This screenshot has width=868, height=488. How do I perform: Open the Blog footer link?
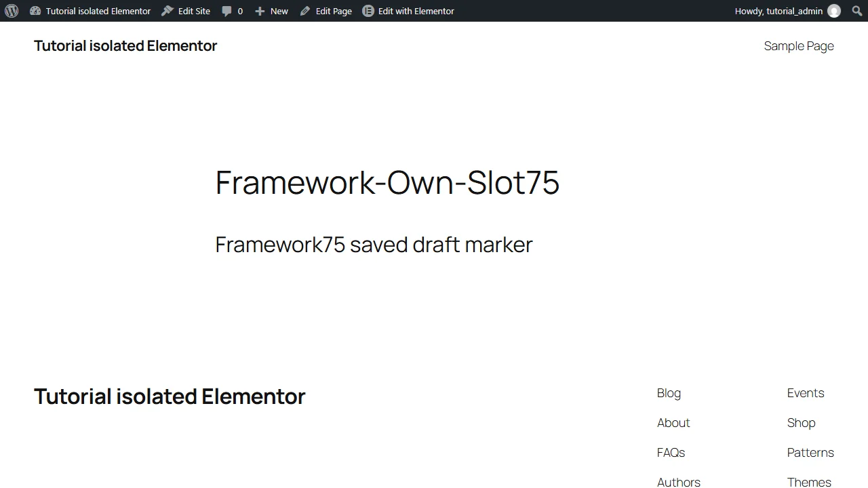(669, 393)
